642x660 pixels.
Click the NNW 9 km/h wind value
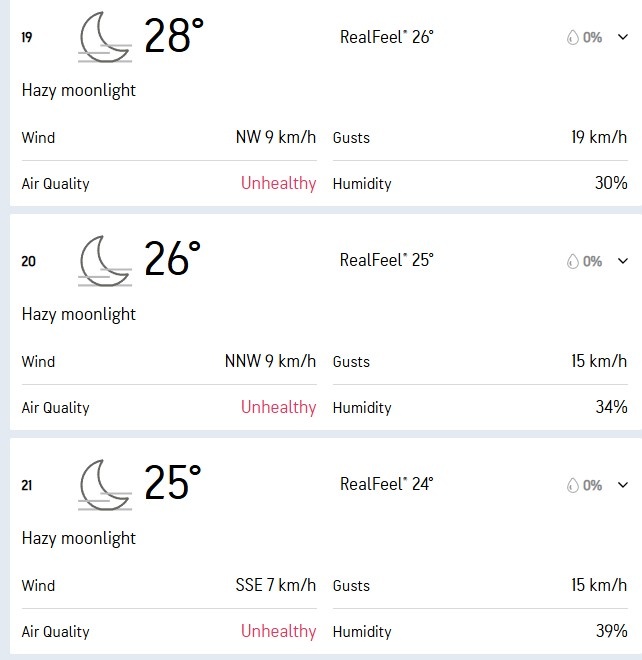click(x=270, y=361)
